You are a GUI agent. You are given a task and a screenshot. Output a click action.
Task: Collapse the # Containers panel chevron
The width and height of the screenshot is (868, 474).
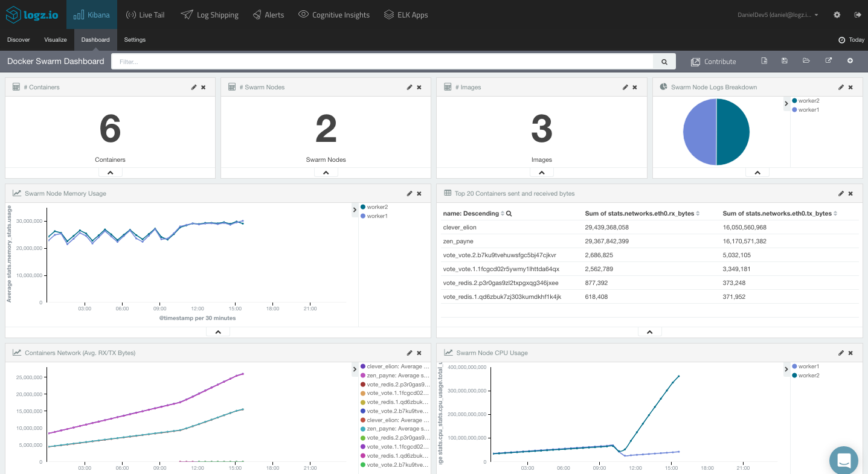coord(110,173)
